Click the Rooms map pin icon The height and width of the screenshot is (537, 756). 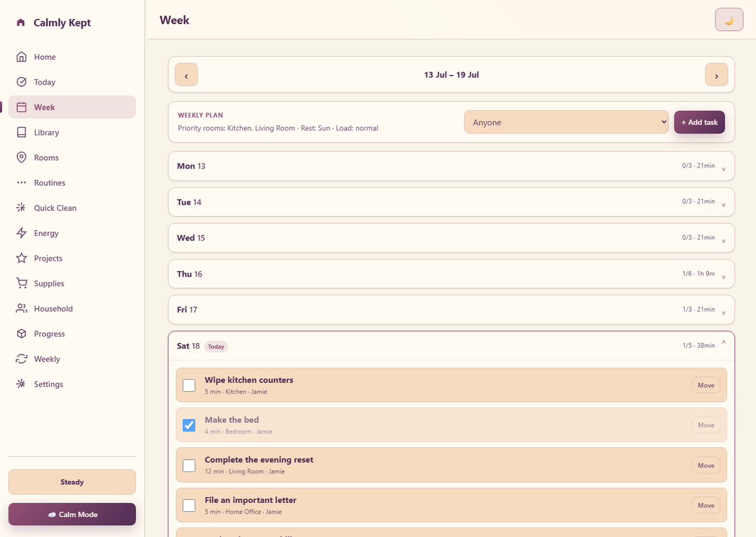coord(21,157)
